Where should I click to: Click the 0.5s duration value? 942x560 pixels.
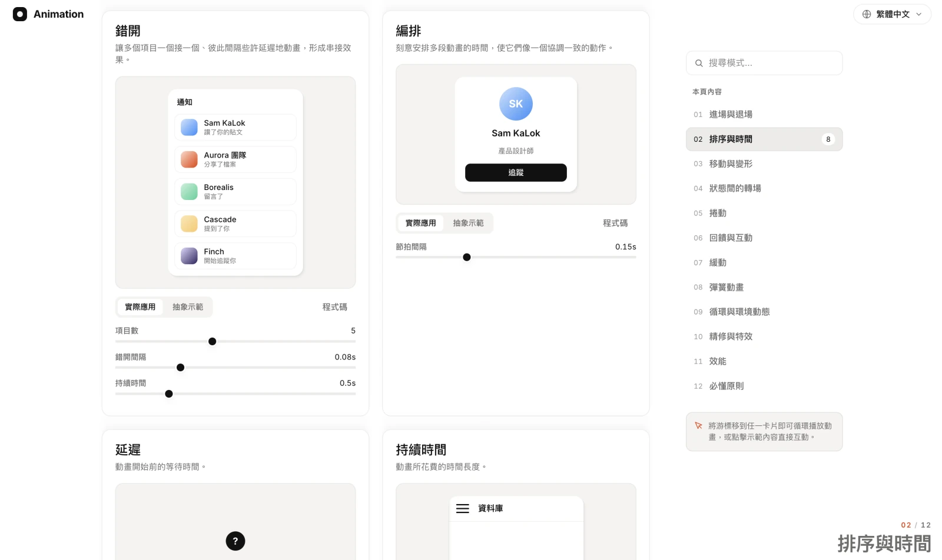coord(347,384)
